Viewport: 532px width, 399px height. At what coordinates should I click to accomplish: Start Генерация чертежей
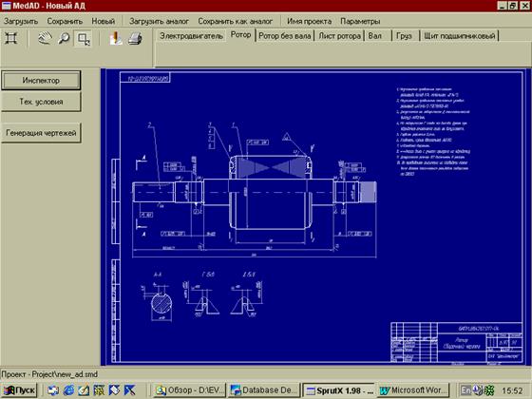41,133
